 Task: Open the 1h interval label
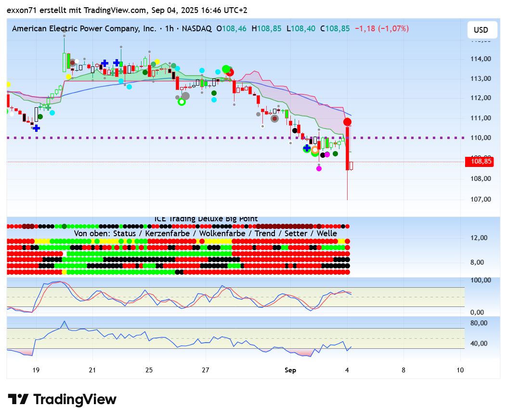pos(169,29)
